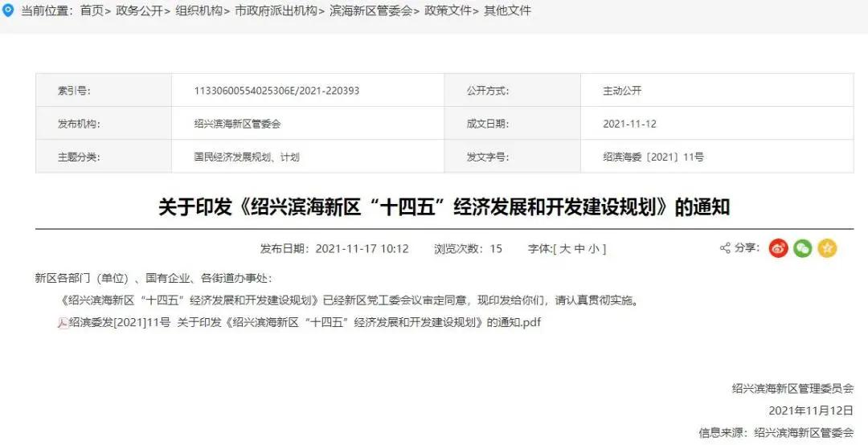Image resolution: width=868 pixels, height=445 pixels.
Task: Click the notice headline 关于印发…的通知
Action: click(444, 207)
